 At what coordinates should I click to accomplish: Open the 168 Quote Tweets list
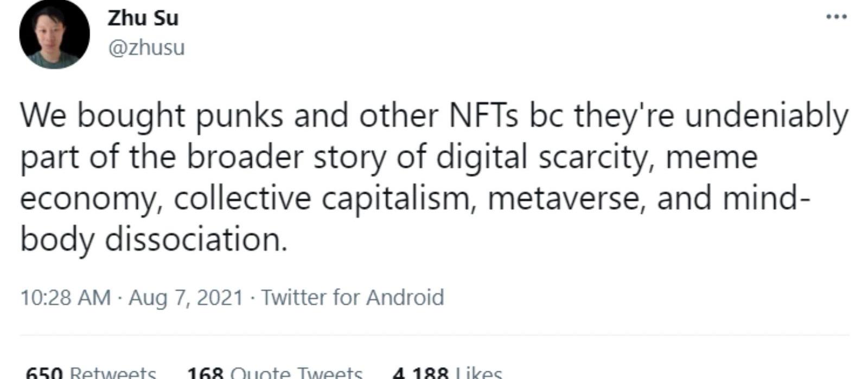pos(275,372)
